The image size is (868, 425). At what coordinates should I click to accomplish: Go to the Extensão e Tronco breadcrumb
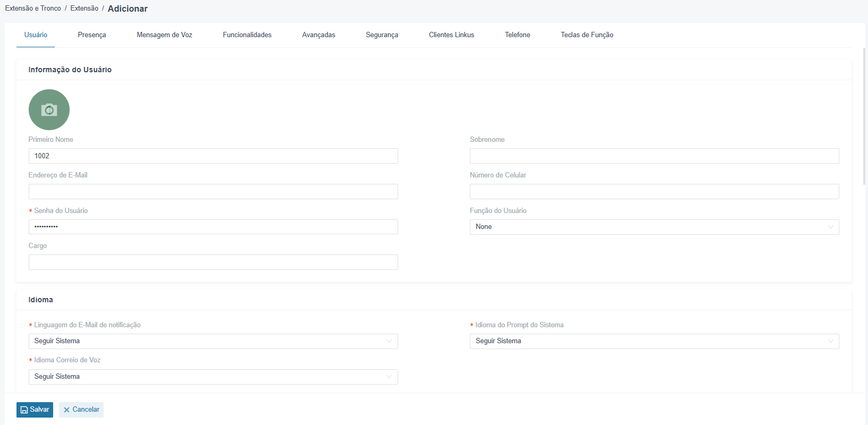coord(33,8)
